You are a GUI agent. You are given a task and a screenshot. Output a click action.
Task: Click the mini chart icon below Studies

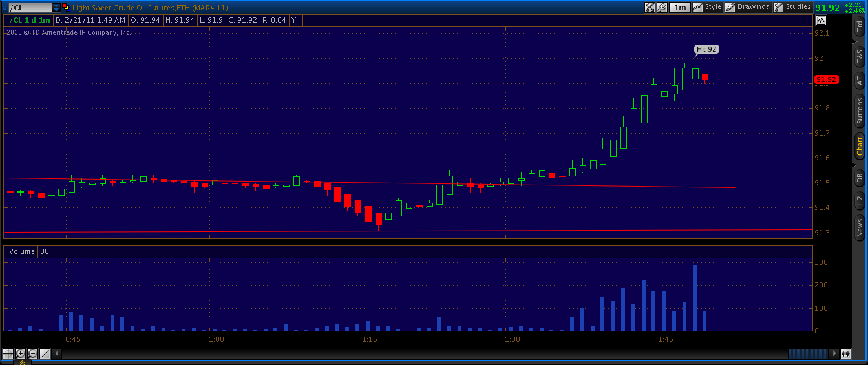[820, 21]
